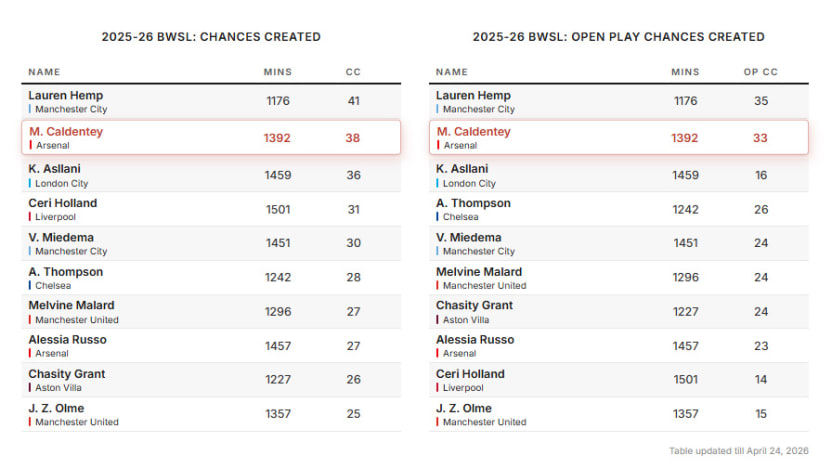The height and width of the screenshot is (468, 832).
Task: Click NAME header in Open Play table
Action: 451,72
